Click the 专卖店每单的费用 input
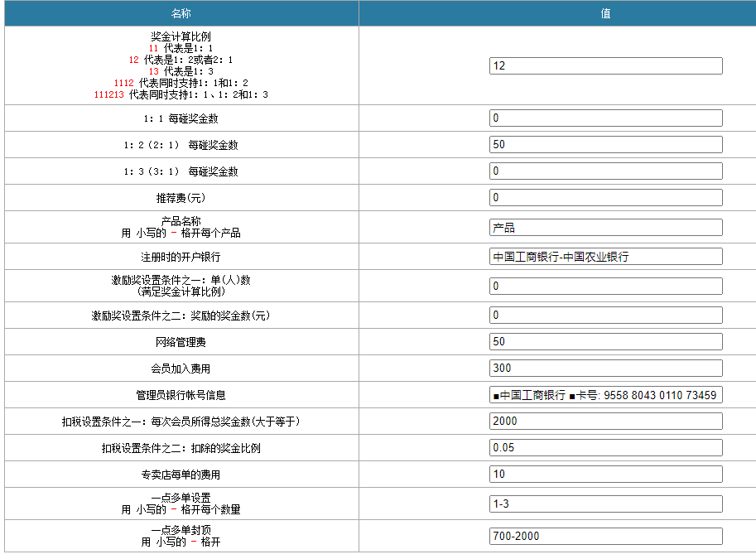The height and width of the screenshot is (559, 756). coord(605,475)
